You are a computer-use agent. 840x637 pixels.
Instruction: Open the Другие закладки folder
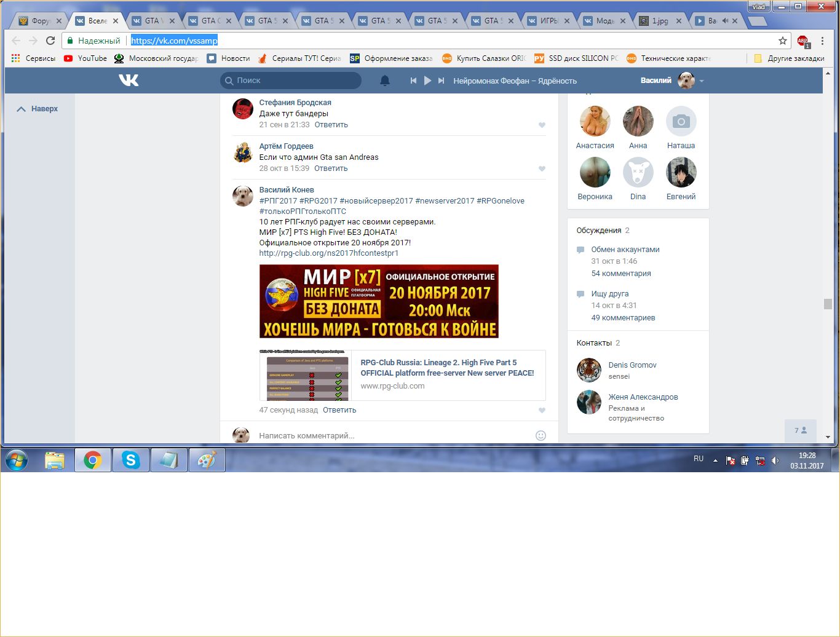[789, 58]
